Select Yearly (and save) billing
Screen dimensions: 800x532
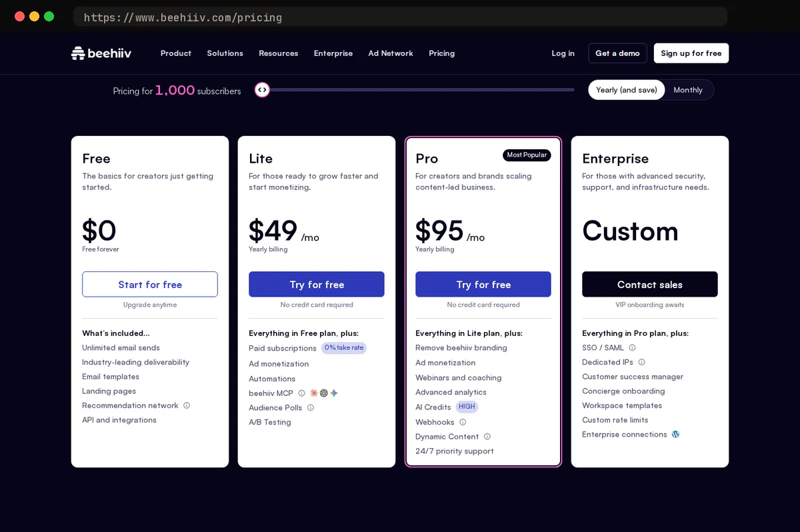(627, 90)
